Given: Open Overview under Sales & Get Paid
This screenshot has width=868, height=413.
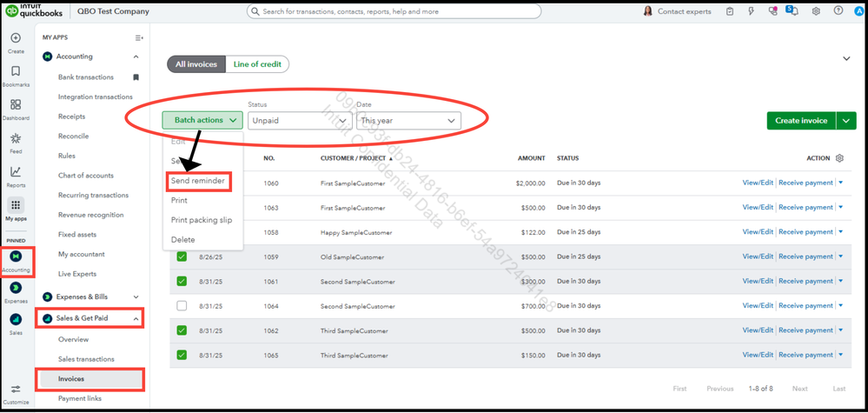Looking at the screenshot, I should pos(73,339).
